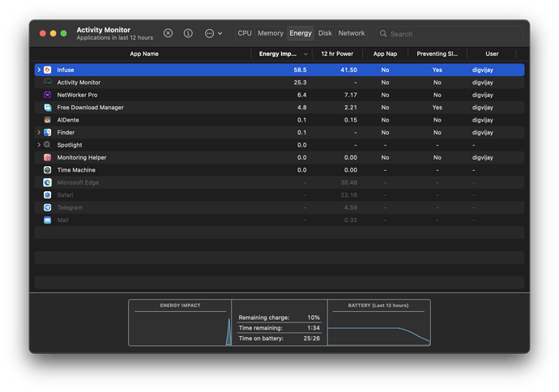Viewport: 559px width, 392px height.
Task: Select the NetWorker Pro row name
Action: point(77,95)
